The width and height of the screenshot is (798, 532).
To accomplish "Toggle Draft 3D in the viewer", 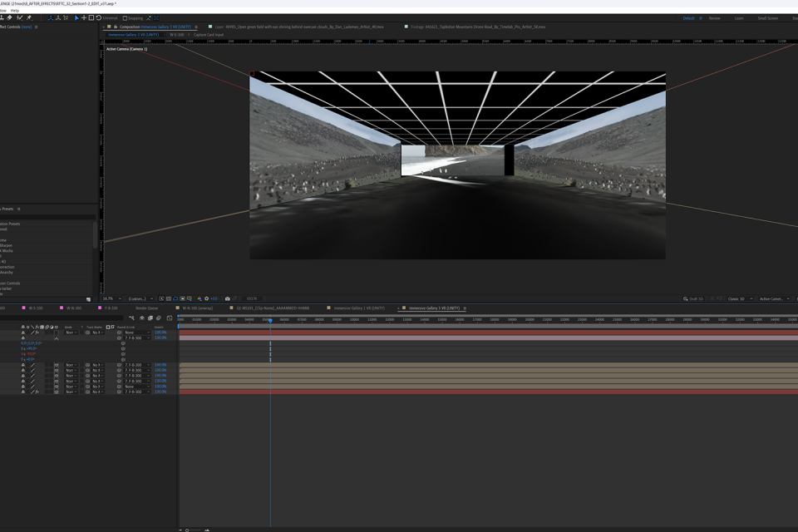I will tap(693, 298).
